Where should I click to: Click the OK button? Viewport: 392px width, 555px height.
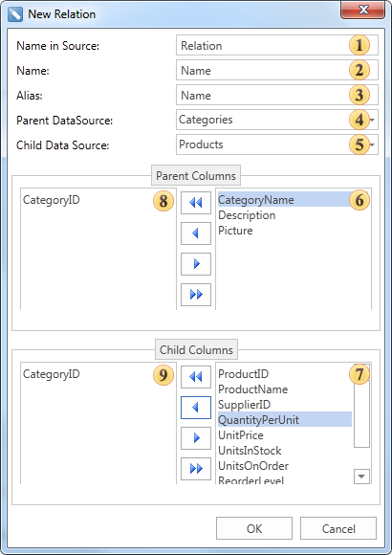click(x=254, y=528)
